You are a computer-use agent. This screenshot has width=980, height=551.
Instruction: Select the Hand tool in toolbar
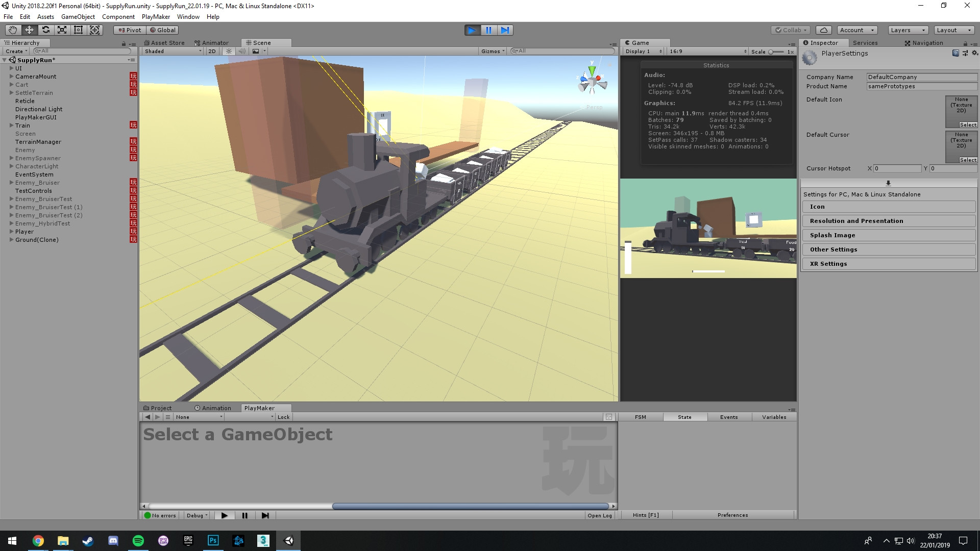(x=13, y=30)
